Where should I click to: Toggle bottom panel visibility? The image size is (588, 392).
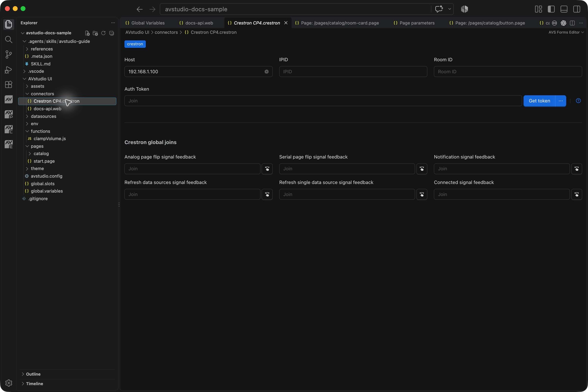tap(564, 9)
